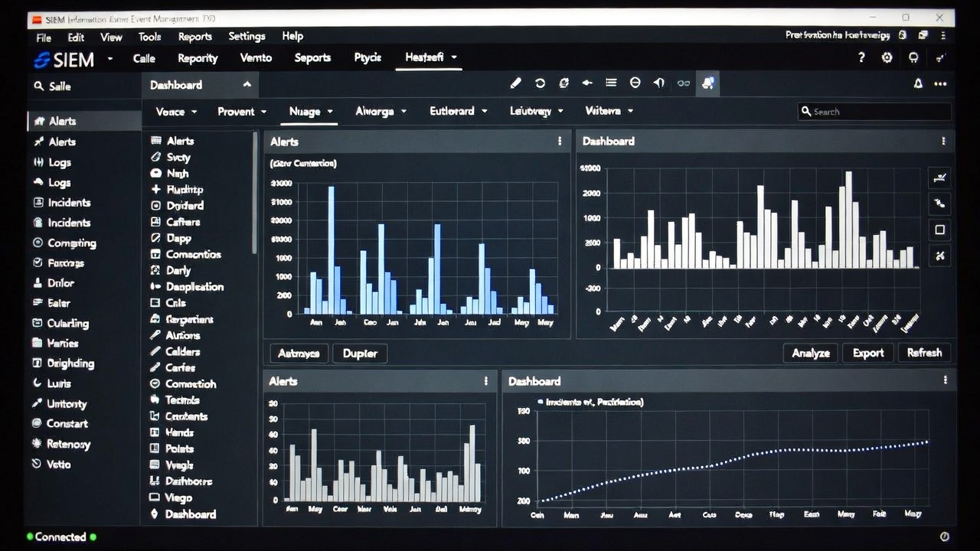The height and width of the screenshot is (551, 980).
Task: Expand the Provent dropdown filter
Action: click(242, 112)
